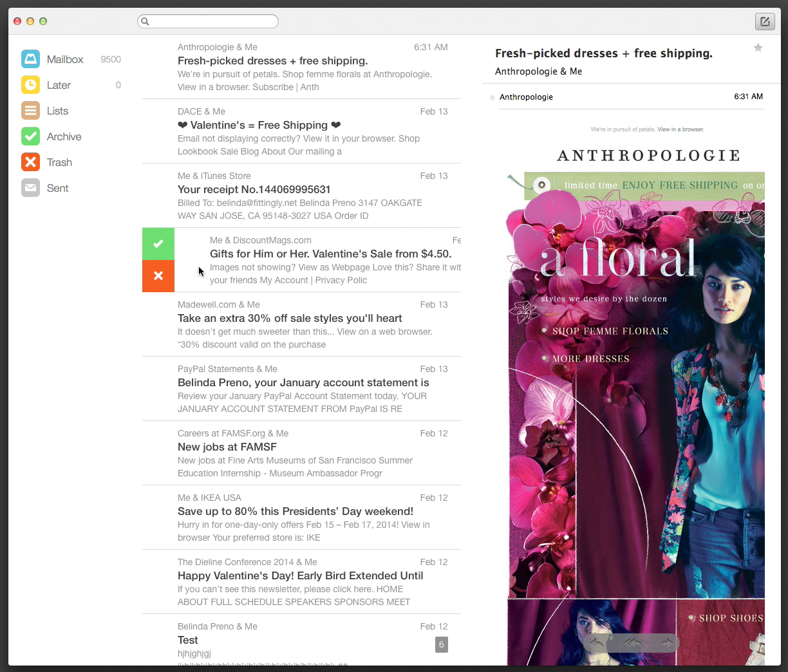Open the 'Valentine's = Free Shipping' email
This screenshot has width=788, height=672.
pyautogui.click(x=301, y=131)
